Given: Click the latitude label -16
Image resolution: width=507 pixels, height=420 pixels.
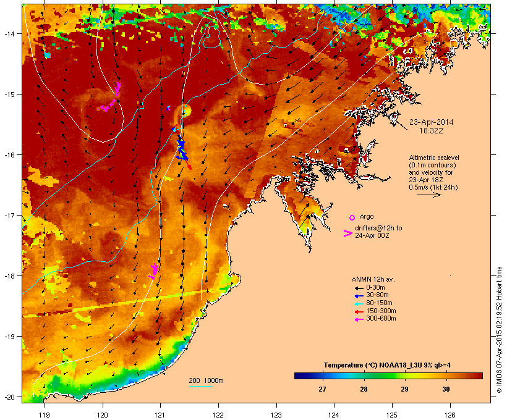Looking at the screenshot, I should 9,155.
